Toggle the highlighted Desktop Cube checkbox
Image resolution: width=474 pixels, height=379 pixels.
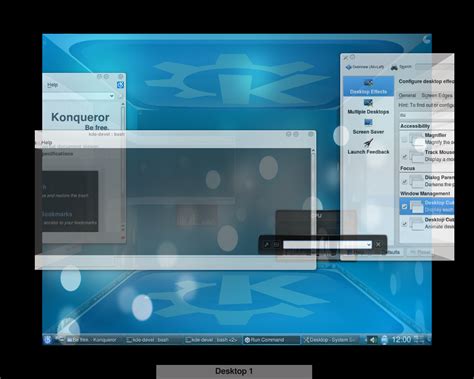pos(404,207)
